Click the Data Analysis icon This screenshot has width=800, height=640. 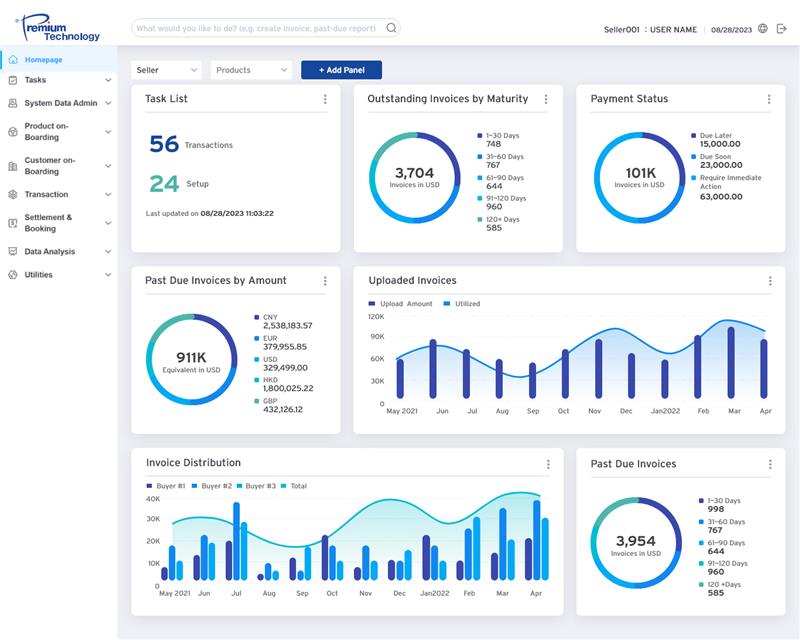point(13,252)
